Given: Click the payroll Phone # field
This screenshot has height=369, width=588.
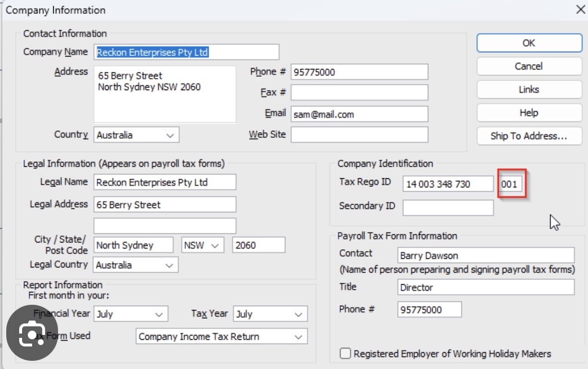Looking at the screenshot, I should click(430, 310).
